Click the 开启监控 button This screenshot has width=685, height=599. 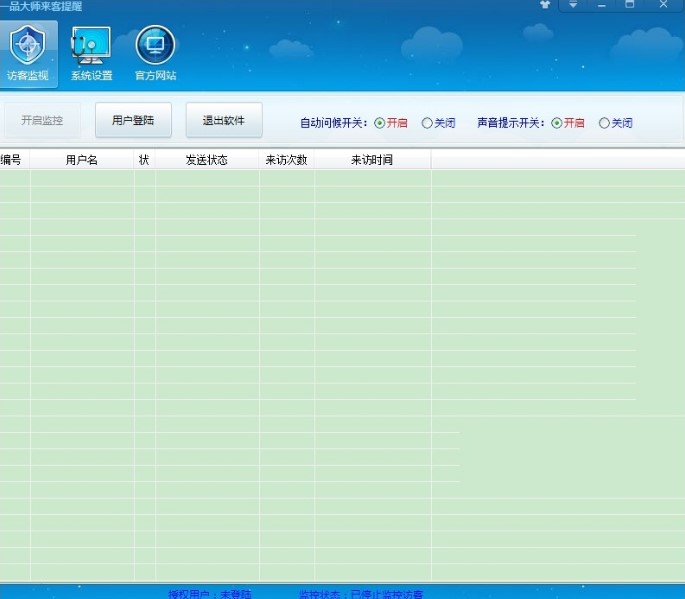pyautogui.click(x=42, y=120)
